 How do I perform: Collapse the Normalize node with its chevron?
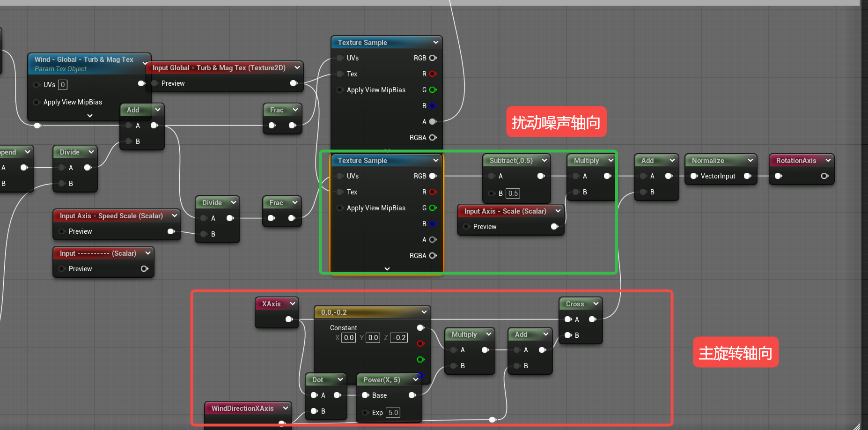tap(750, 160)
